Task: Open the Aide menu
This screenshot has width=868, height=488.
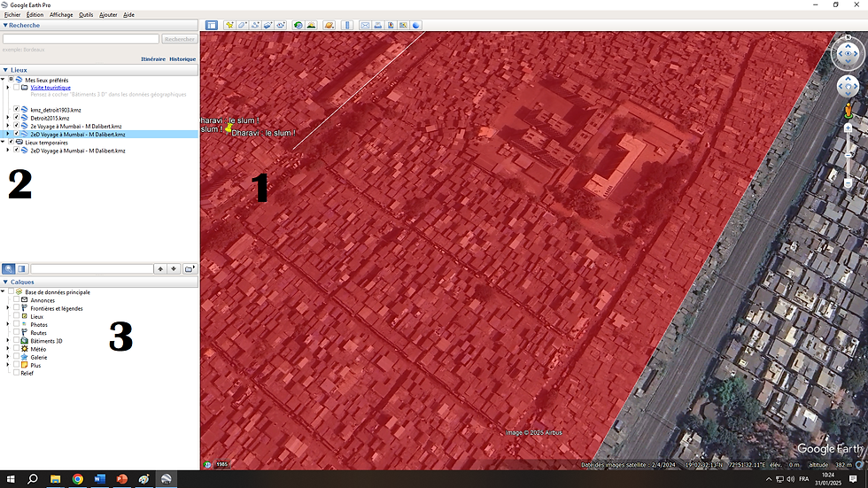Action: point(128,15)
